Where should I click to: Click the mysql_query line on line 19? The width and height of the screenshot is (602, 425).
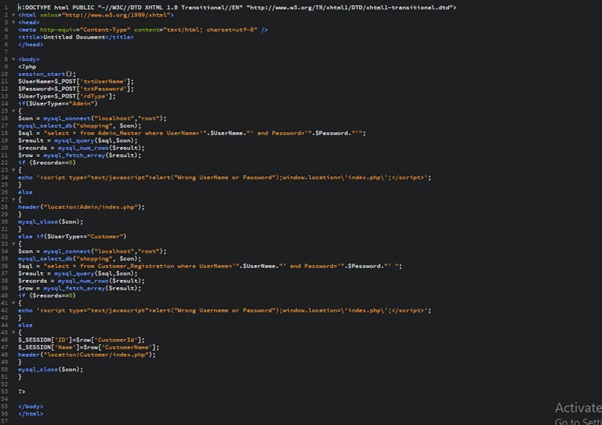click(78, 141)
